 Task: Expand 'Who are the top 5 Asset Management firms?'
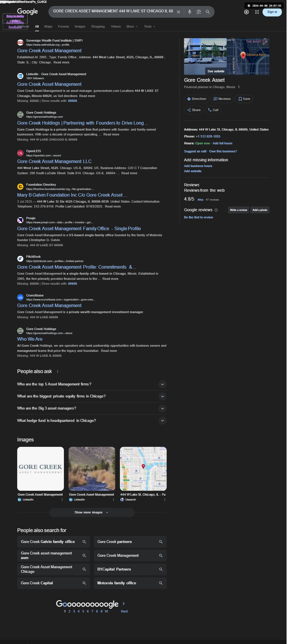tap(162, 384)
